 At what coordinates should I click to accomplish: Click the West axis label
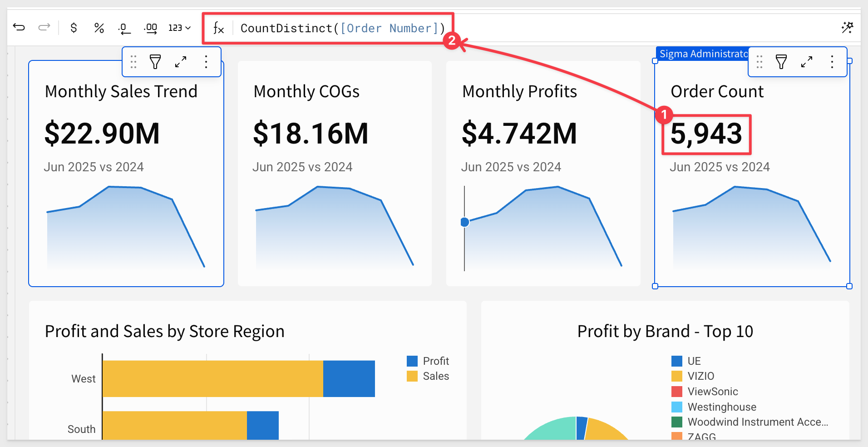pyautogui.click(x=84, y=379)
